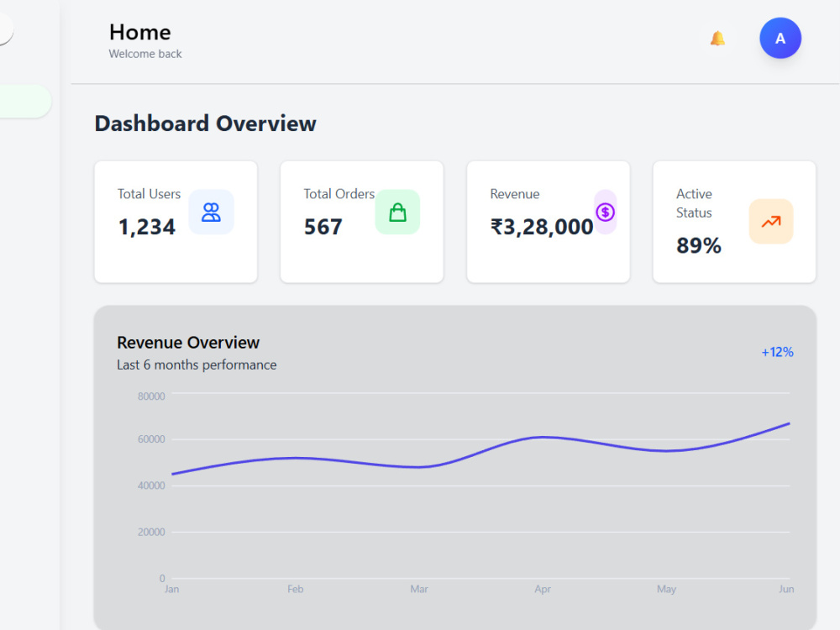Click the +12% growth indicator
This screenshot has height=630, width=840.
click(x=777, y=352)
